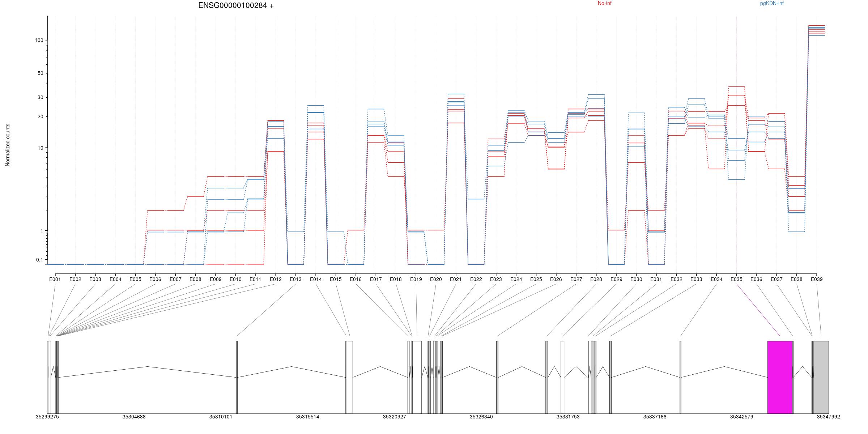This screenshot has height=434, width=868.
Task: Click genomic coordinate 35347992 label
Action: click(828, 417)
